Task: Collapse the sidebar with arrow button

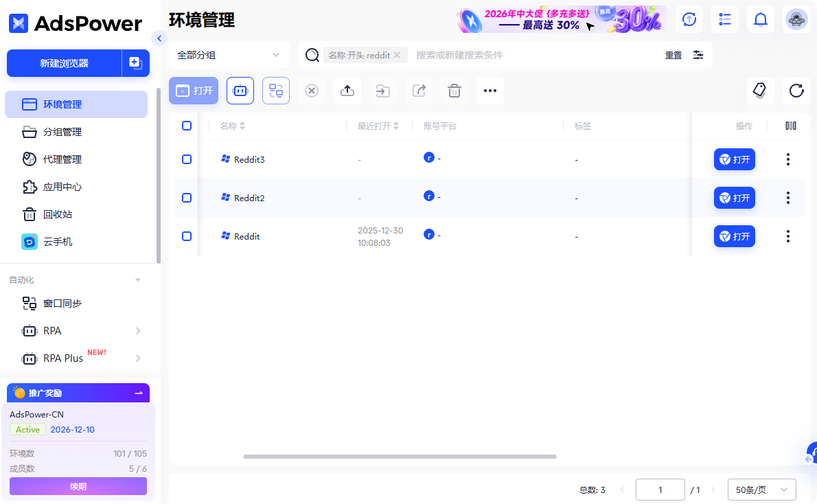Action: [x=159, y=38]
